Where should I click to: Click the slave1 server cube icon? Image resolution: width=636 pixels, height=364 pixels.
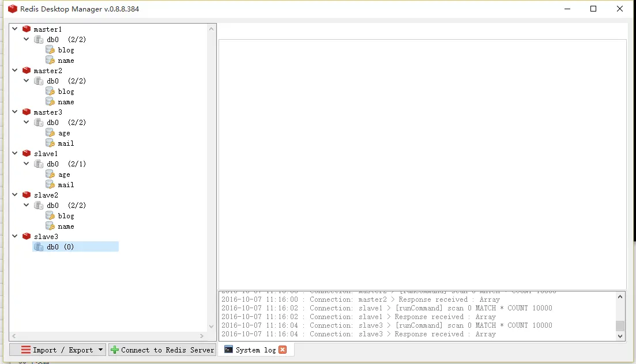[x=27, y=153]
